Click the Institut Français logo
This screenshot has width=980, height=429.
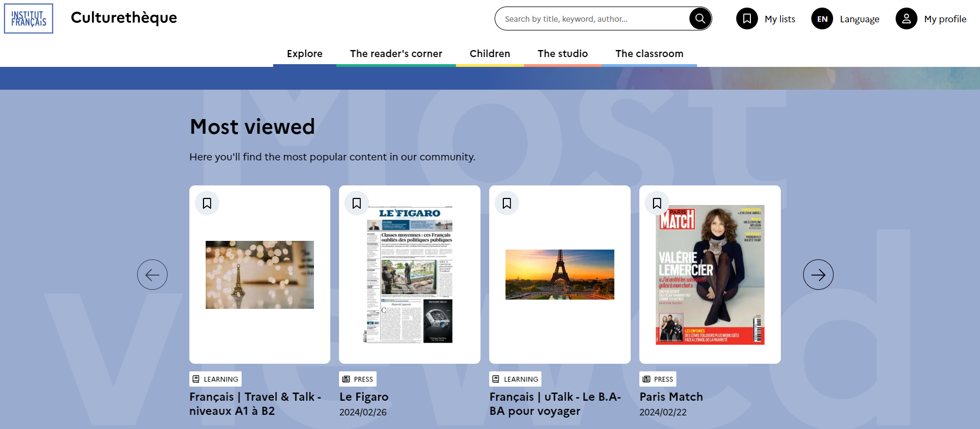tap(29, 18)
